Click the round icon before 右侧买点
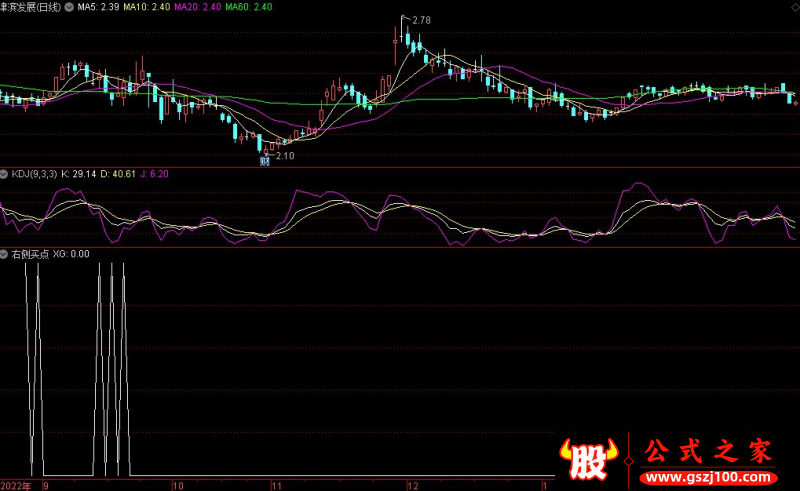Image resolution: width=800 pixels, height=491 pixels. pos(5,254)
